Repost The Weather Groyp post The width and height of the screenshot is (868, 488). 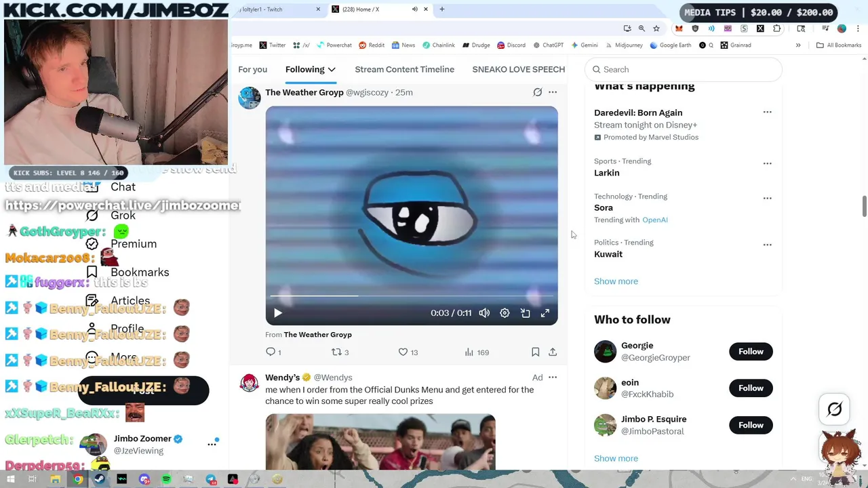pyautogui.click(x=340, y=352)
